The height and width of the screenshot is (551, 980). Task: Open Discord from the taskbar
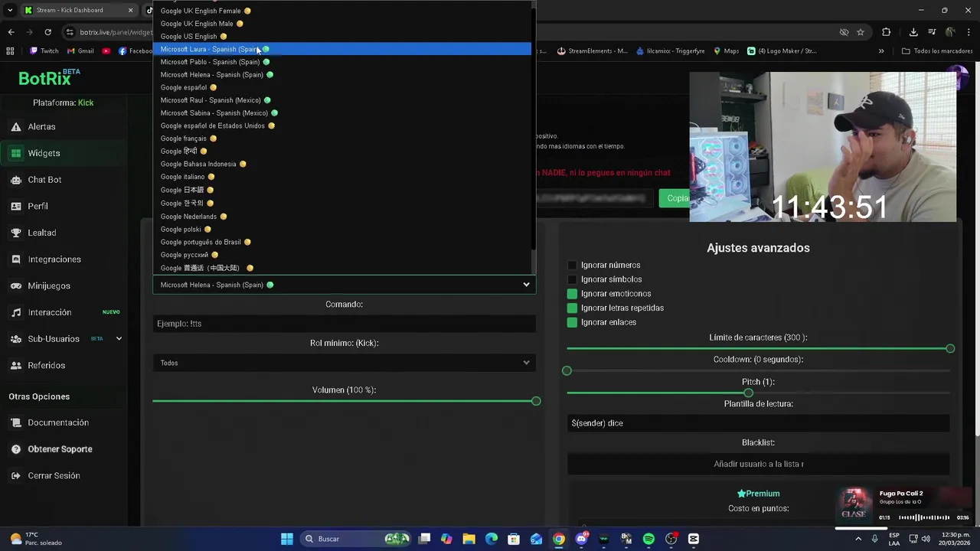click(581, 539)
